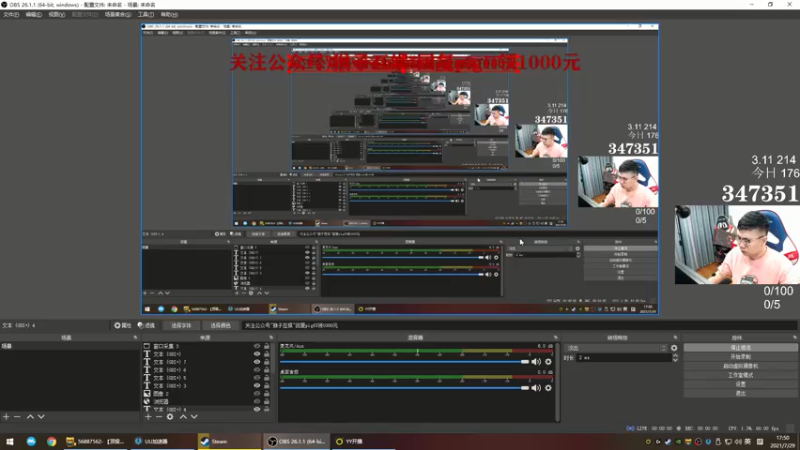Image resolution: width=800 pixels, height=450 pixels.
Task: Move selected source down in the list
Action: pyautogui.click(x=194, y=417)
